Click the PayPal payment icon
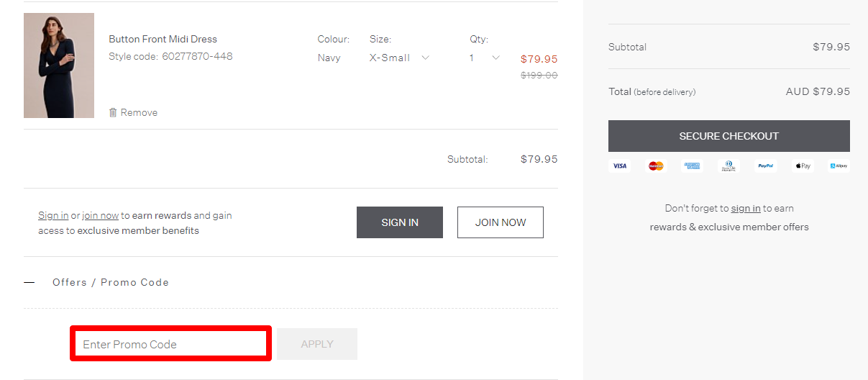Image resolution: width=868 pixels, height=380 pixels. (765, 166)
